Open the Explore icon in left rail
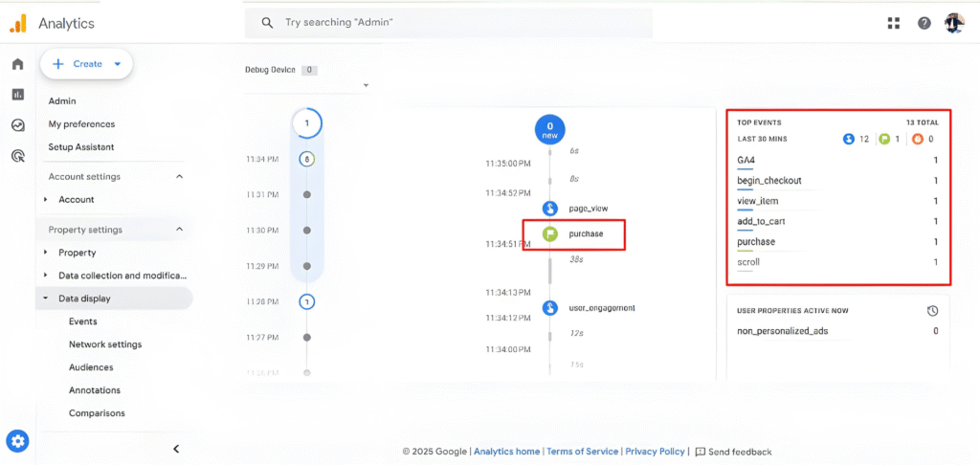This screenshot has width=980, height=465. [x=17, y=125]
